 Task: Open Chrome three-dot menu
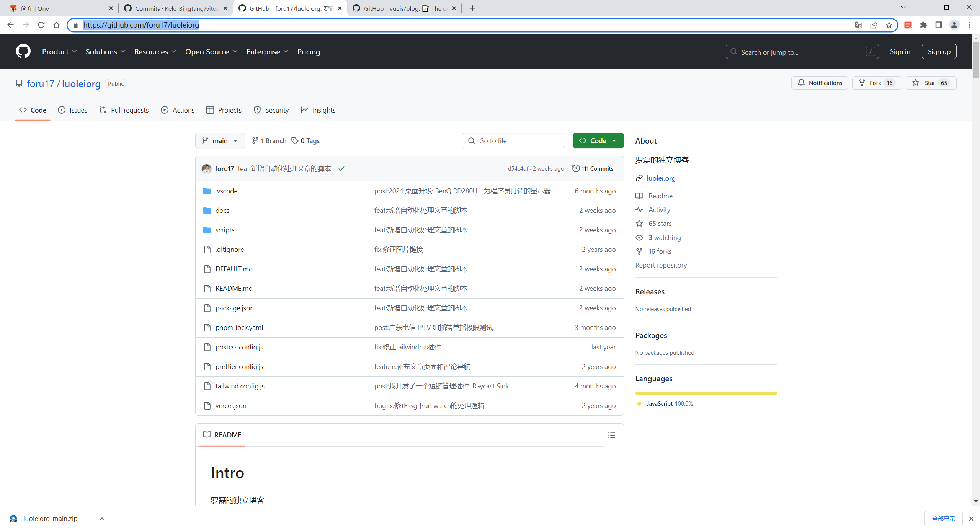[x=970, y=25]
